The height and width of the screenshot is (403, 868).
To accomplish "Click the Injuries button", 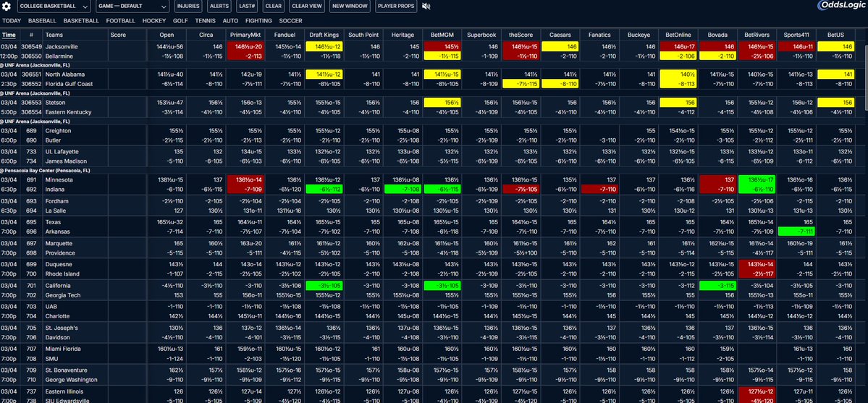I will pyautogui.click(x=189, y=7).
